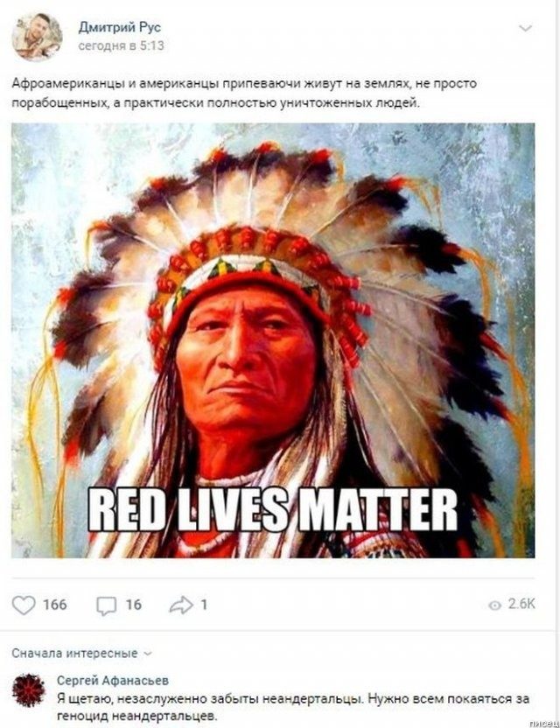Click the 16 comments count
Viewport: 560px width, 728px height.
pos(133,605)
